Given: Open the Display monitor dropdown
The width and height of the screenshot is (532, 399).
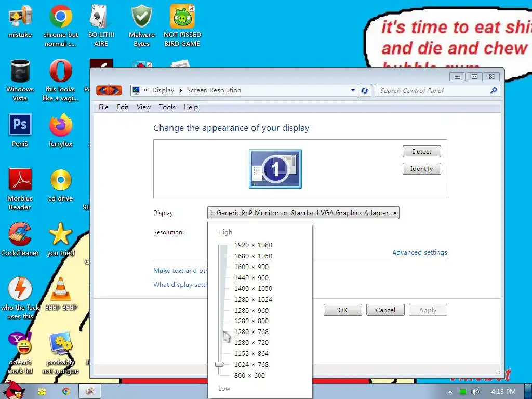Looking at the screenshot, I should [x=303, y=212].
